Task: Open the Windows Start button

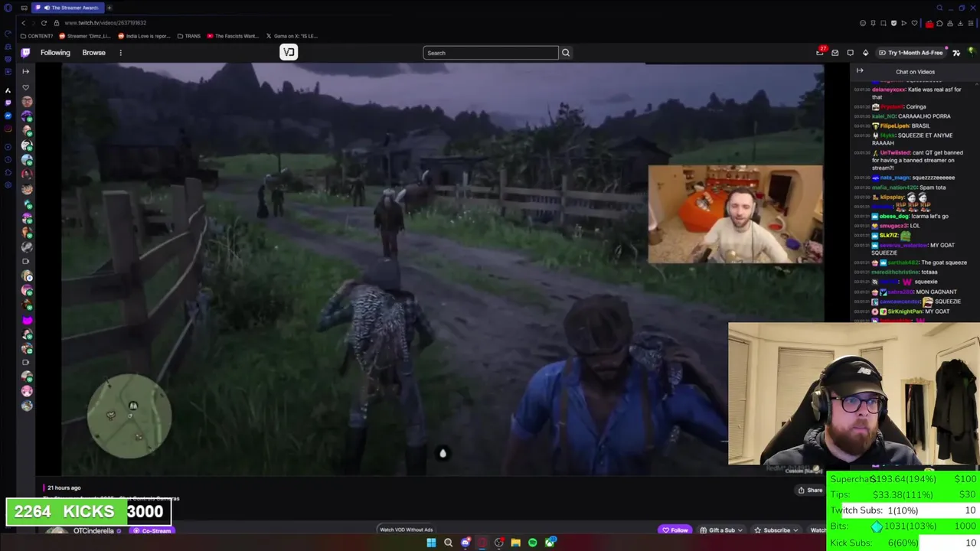Action: pos(431,543)
